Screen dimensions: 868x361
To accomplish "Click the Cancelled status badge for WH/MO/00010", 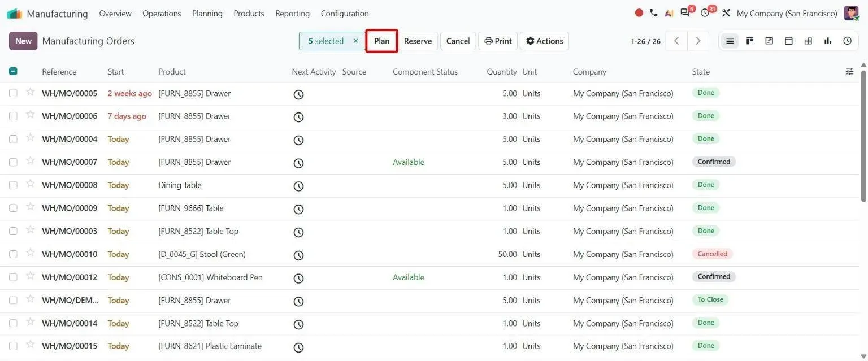I will click(x=712, y=254).
